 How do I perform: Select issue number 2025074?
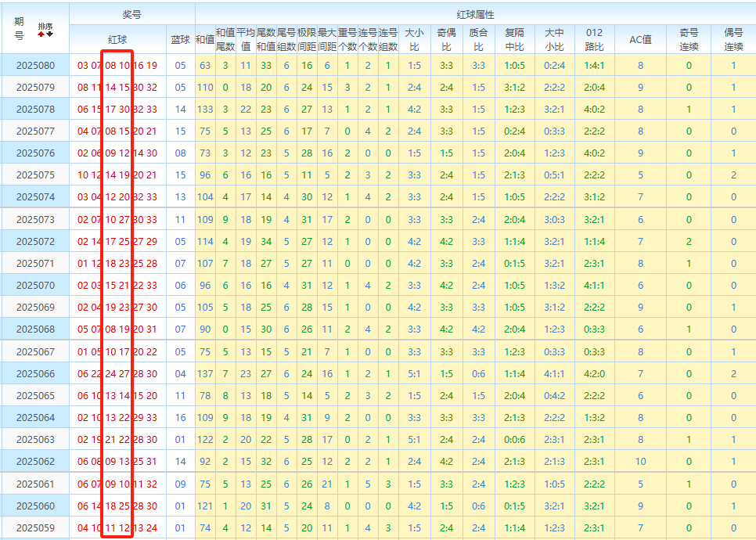(x=36, y=196)
